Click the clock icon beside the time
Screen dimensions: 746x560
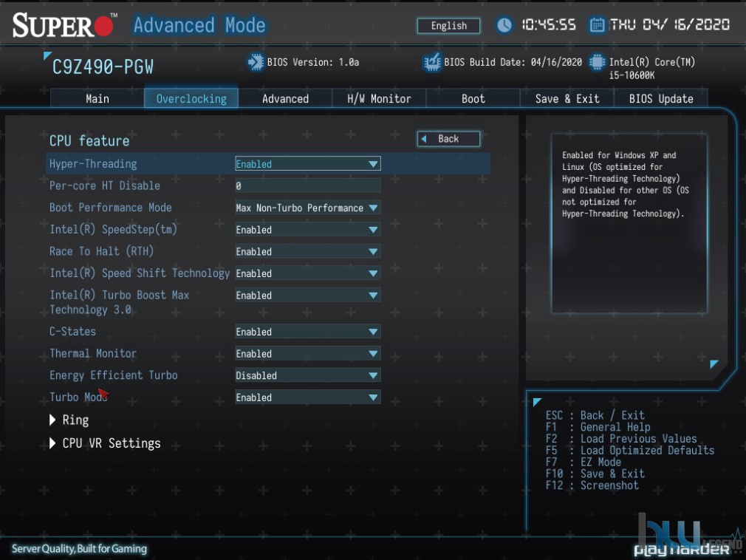click(504, 24)
